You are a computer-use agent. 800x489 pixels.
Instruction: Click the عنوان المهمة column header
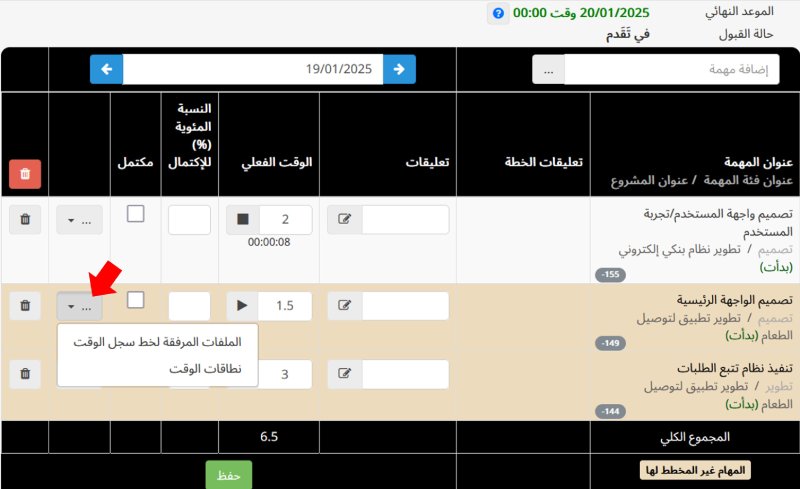[758, 162]
